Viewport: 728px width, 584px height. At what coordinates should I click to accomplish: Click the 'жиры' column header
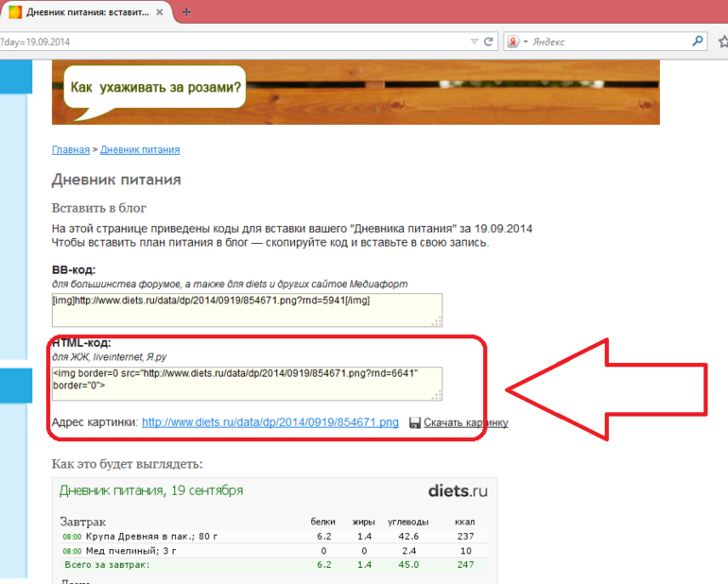point(364,522)
